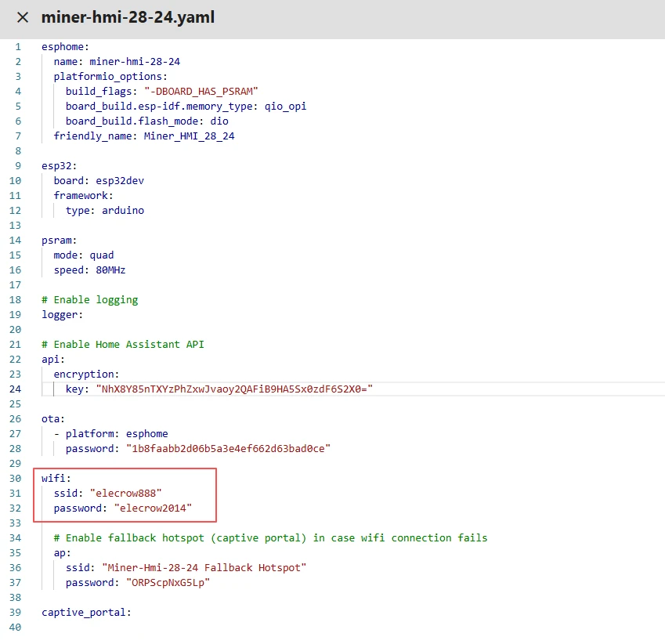Click the "# Enable logging" comment

89,299
